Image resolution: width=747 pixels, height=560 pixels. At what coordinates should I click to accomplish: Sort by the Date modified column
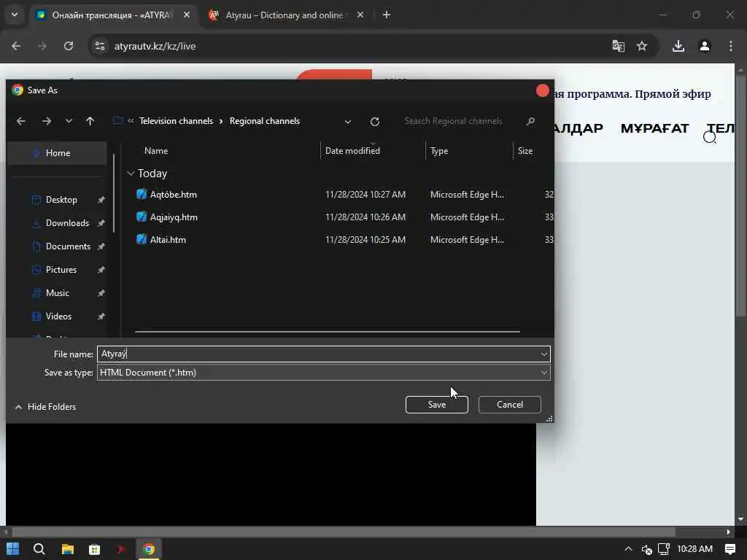(x=352, y=150)
